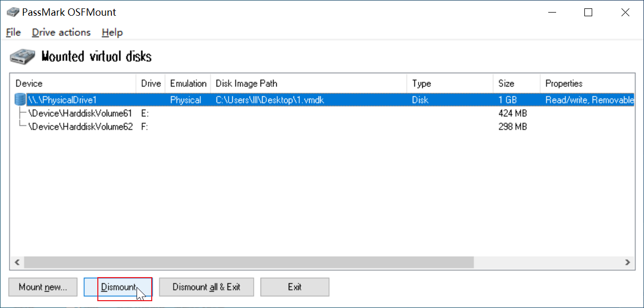The image size is (644, 308).
Task: Click the horizontal scrollbar left arrow
Action: [17, 262]
